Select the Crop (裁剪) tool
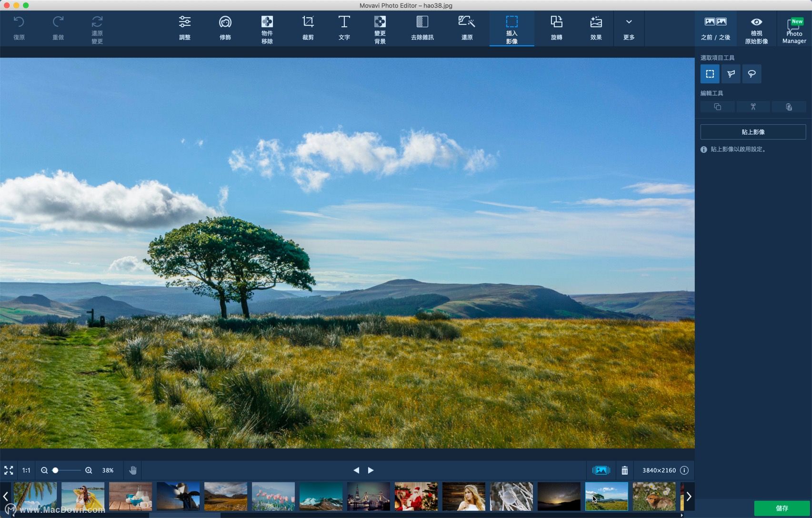812x518 pixels. point(308,28)
